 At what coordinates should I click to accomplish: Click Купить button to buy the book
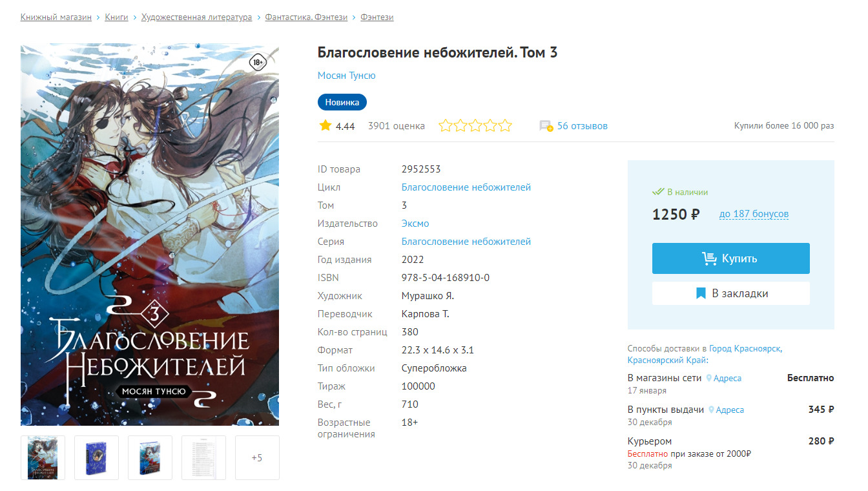tap(731, 258)
